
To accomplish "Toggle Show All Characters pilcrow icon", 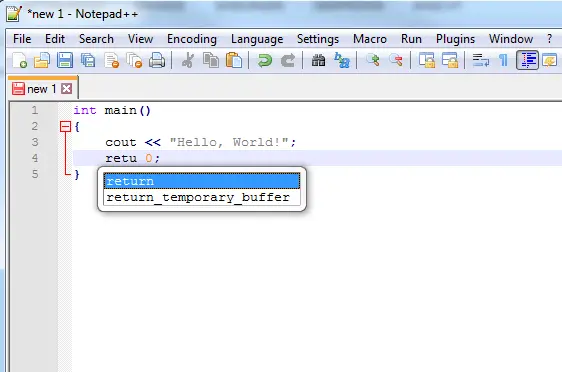I will [x=504, y=60].
